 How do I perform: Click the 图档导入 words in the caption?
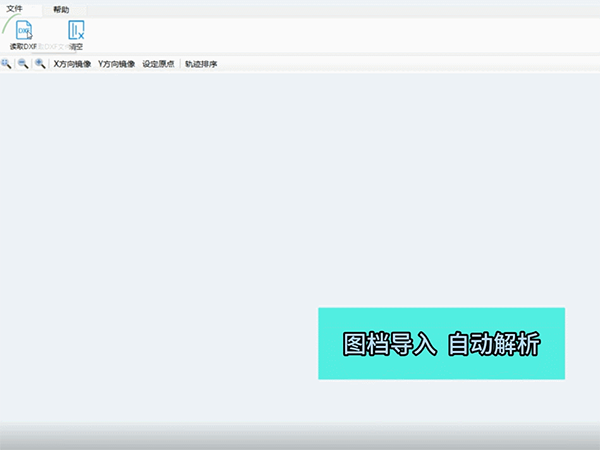coord(389,344)
